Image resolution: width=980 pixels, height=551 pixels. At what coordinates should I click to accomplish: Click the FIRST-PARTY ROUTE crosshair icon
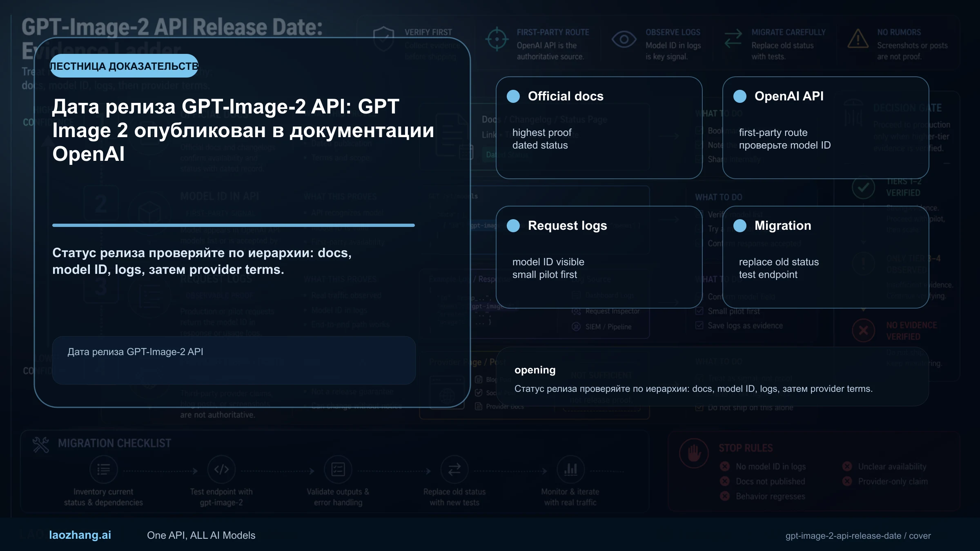(x=497, y=39)
